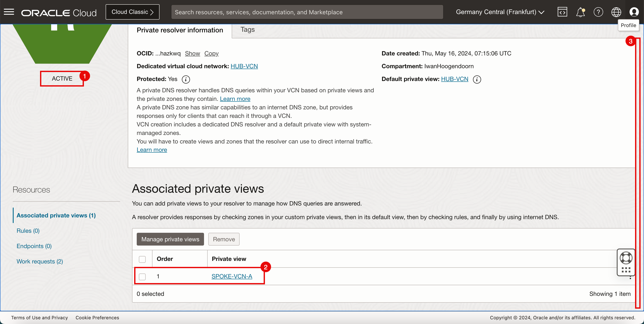The width and height of the screenshot is (644, 324).
Task: Open the lifebuoy support widget
Action: (x=626, y=258)
